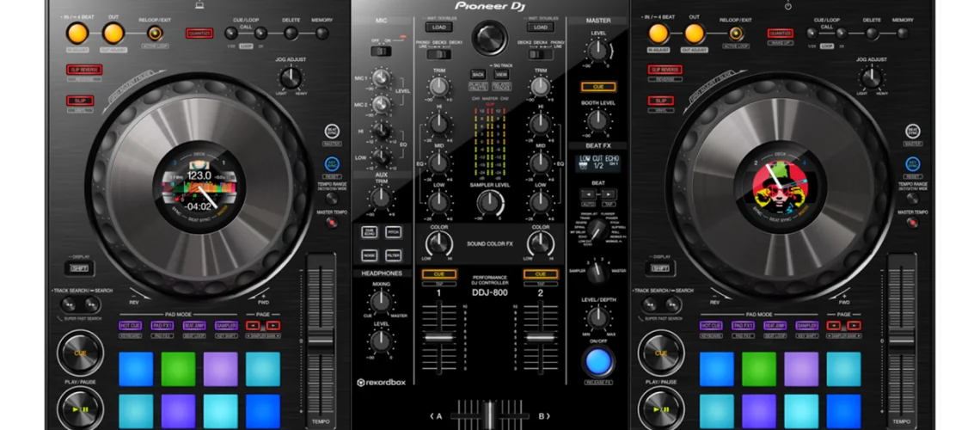The width and height of the screenshot is (980, 430).
Task: Select HOT CUE pad mode on left deck
Action: tap(131, 326)
